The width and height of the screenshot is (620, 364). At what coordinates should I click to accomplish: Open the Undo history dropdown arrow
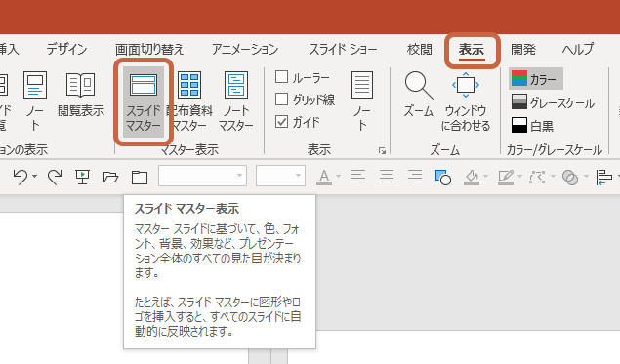click(x=35, y=177)
